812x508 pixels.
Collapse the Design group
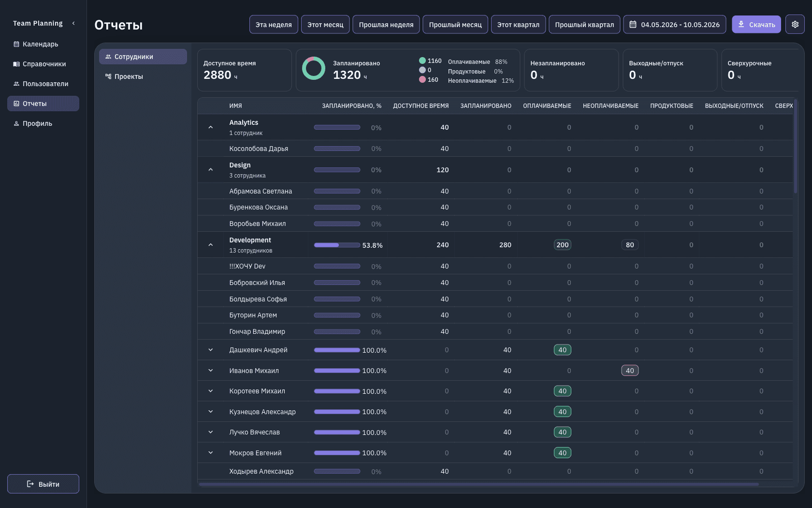pos(211,170)
